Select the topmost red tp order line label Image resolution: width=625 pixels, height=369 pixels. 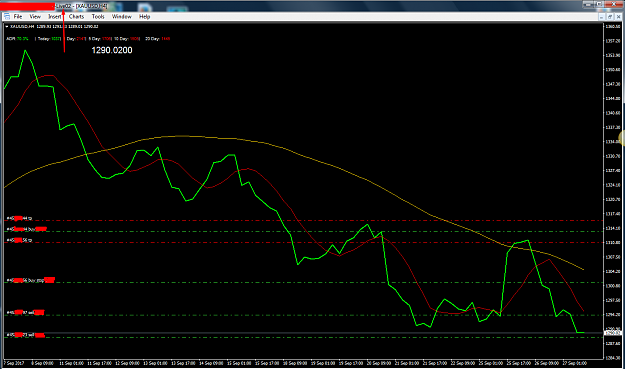[19, 218]
